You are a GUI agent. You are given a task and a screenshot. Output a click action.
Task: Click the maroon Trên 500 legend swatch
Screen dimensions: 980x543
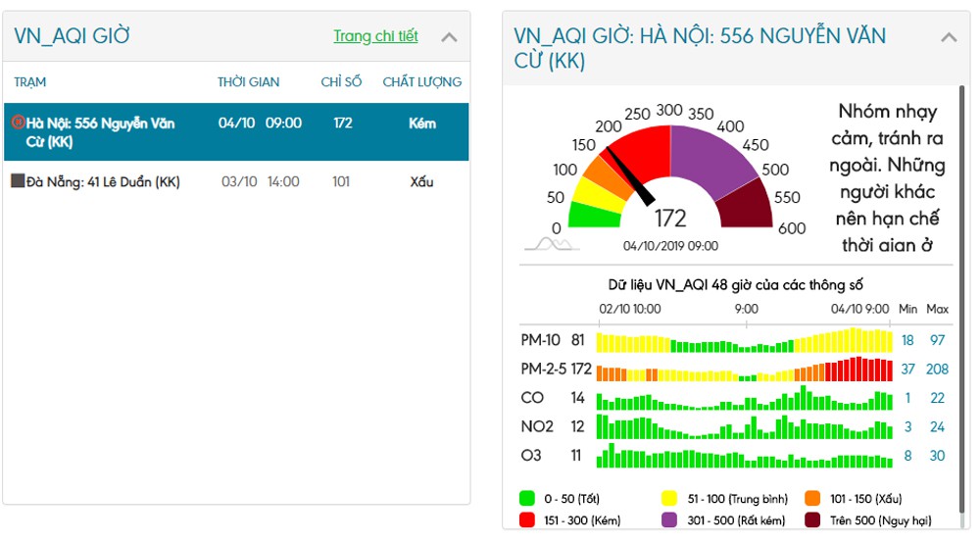(812, 519)
